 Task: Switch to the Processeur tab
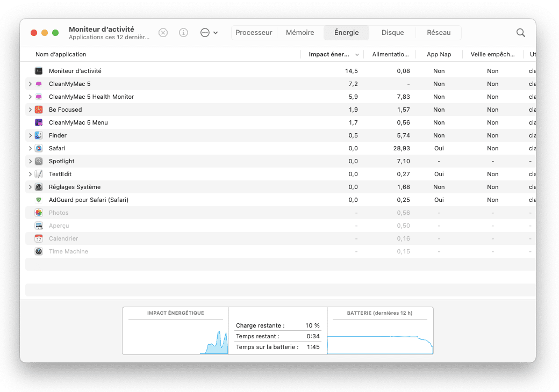click(254, 33)
